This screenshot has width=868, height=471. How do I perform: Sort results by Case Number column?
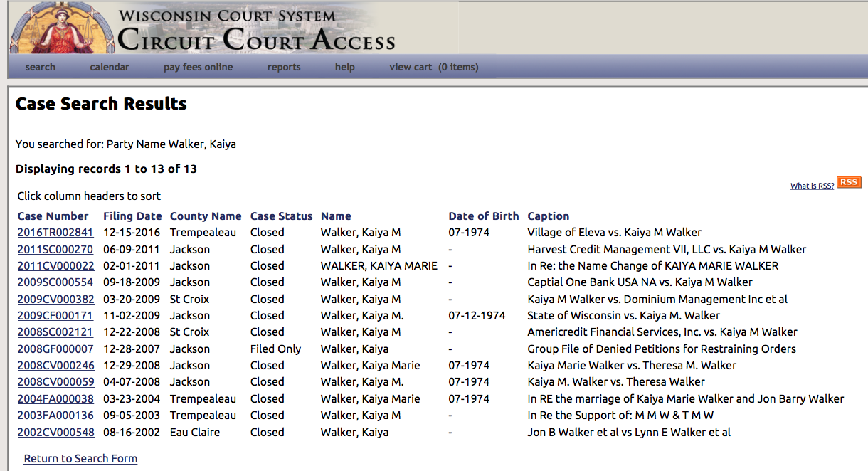53,216
